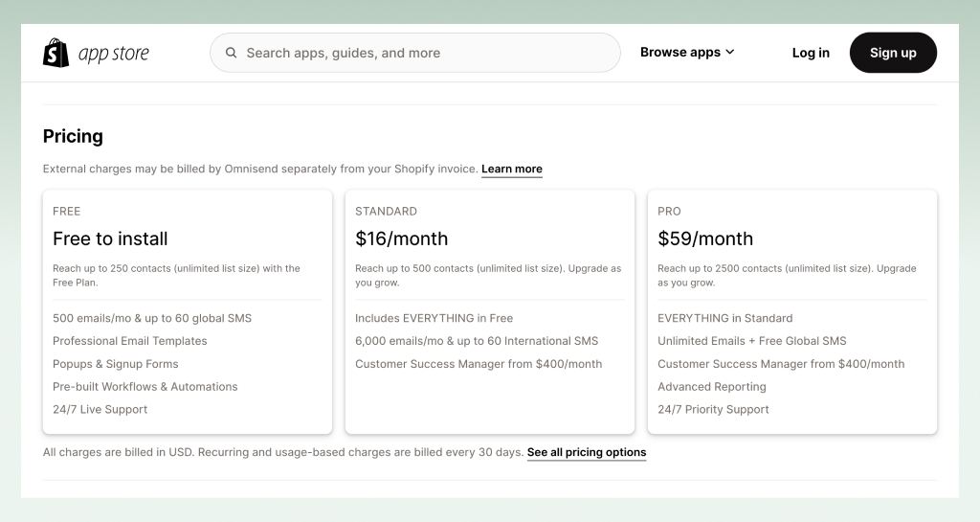Click 'Unlimited Emails + Free Global SMS'

(752, 341)
